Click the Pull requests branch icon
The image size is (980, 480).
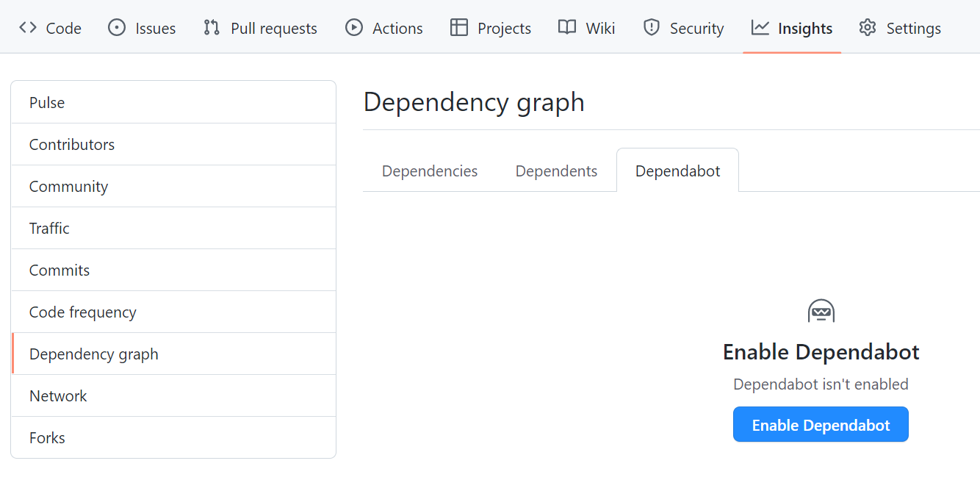[x=212, y=28]
